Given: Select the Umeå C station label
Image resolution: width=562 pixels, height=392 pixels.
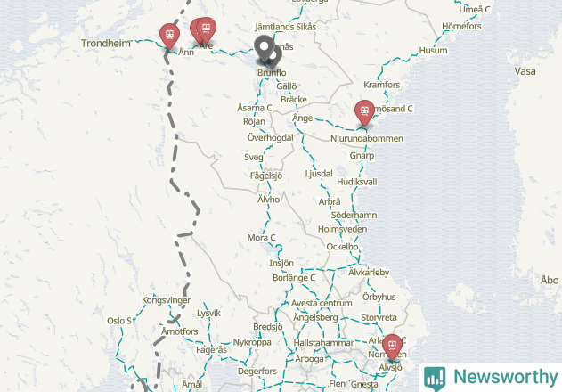Looking at the screenshot, I should click(x=475, y=10).
